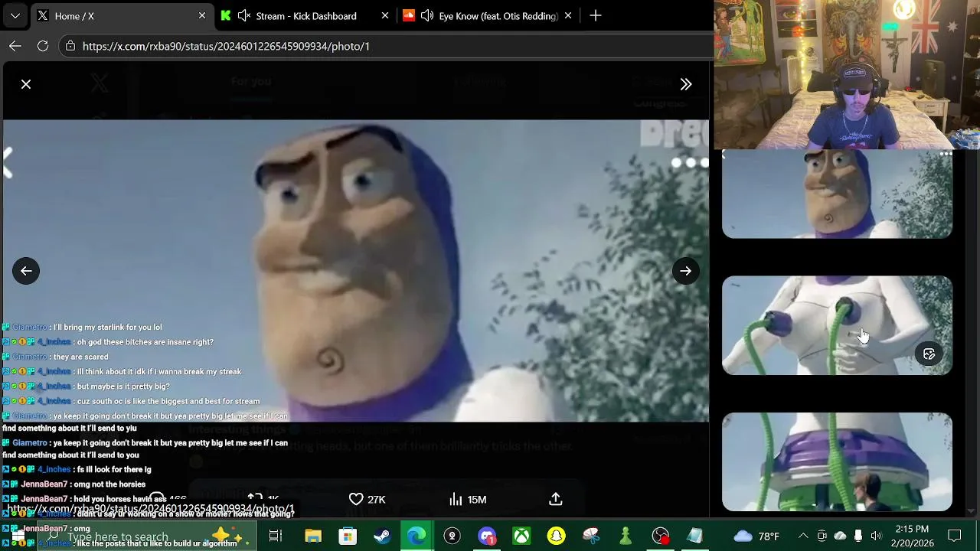The width and height of the screenshot is (980, 551).
Task: Close the Home / X tab
Action: [202, 15]
